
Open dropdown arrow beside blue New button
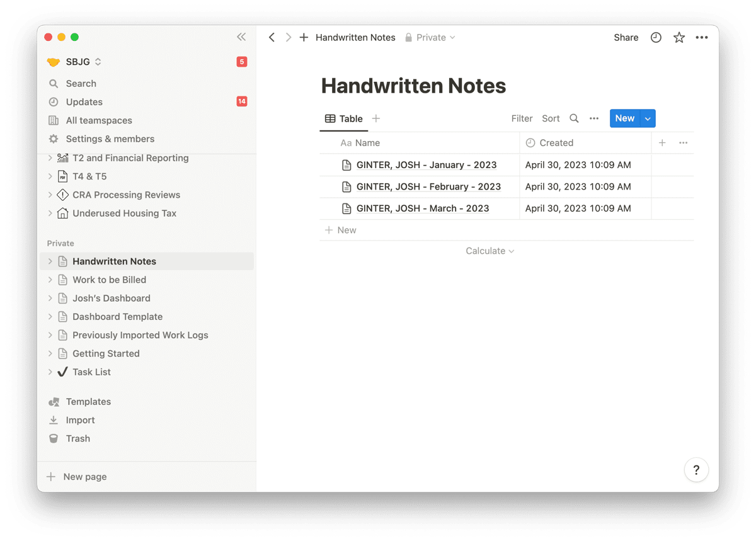[x=648, y=118]
